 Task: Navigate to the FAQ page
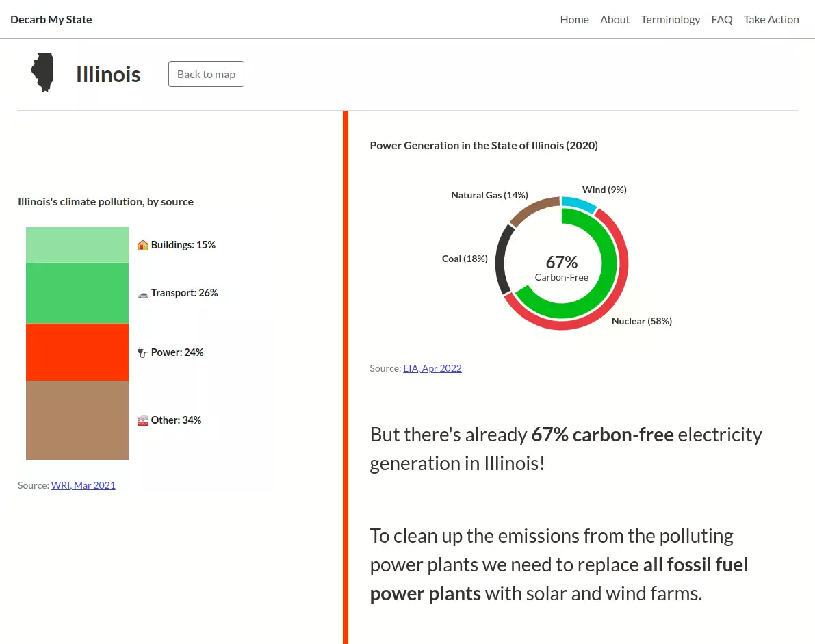point(722,19)
